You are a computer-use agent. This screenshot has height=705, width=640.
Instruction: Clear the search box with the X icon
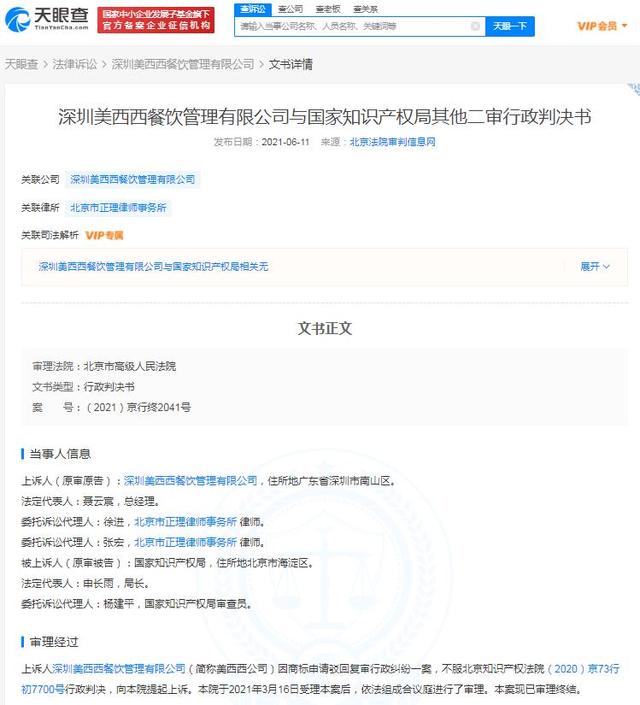click(475, 26)
